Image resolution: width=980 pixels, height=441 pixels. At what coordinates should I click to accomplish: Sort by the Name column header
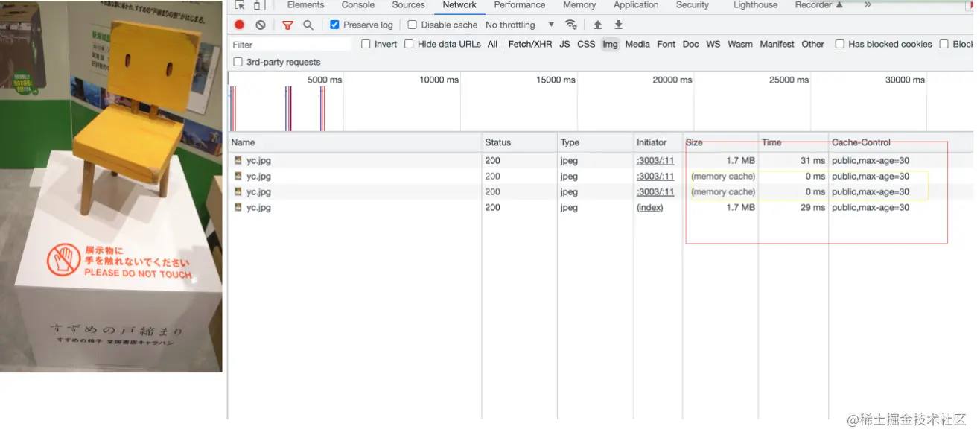[355, 142]
